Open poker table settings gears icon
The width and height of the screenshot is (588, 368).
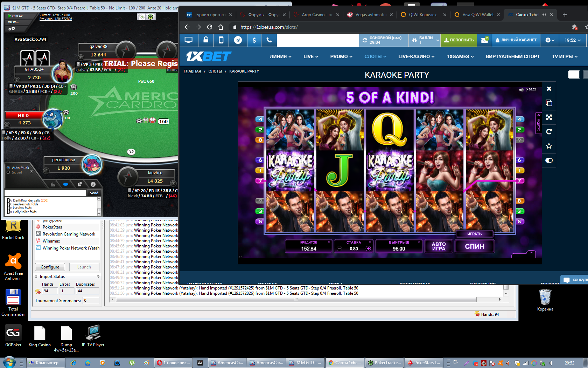12,28
